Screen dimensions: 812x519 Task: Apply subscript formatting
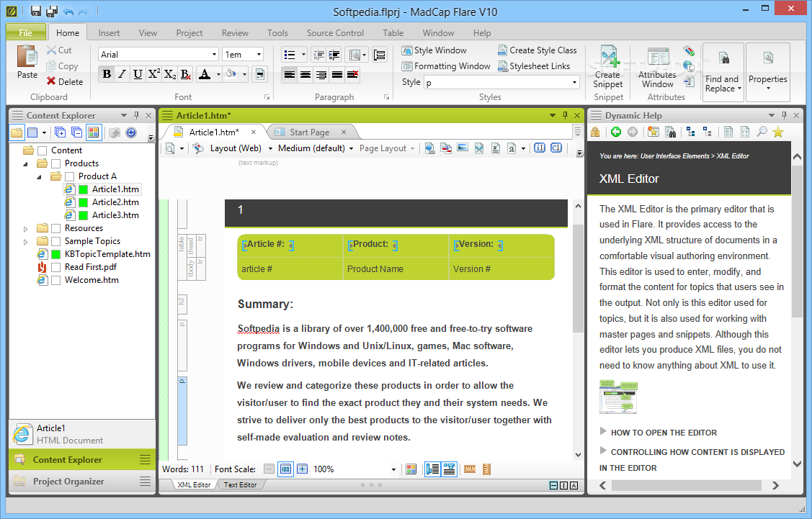point(169,74)
